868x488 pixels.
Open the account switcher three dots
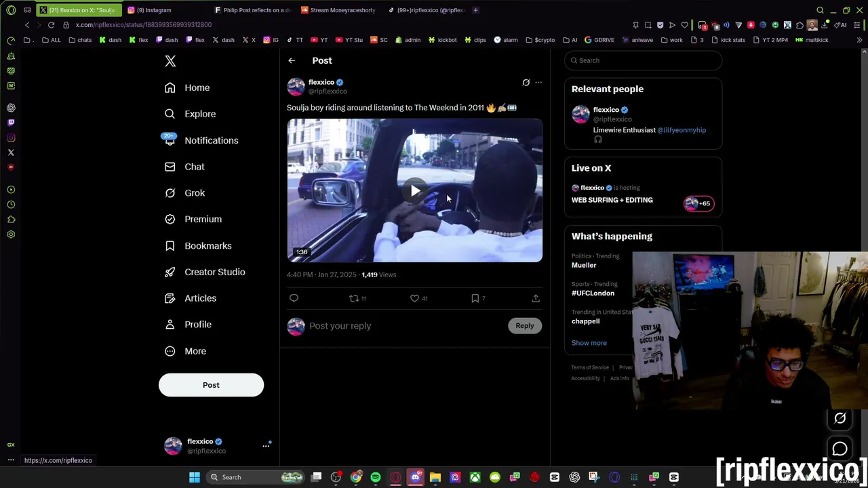(x=266, y=446)
